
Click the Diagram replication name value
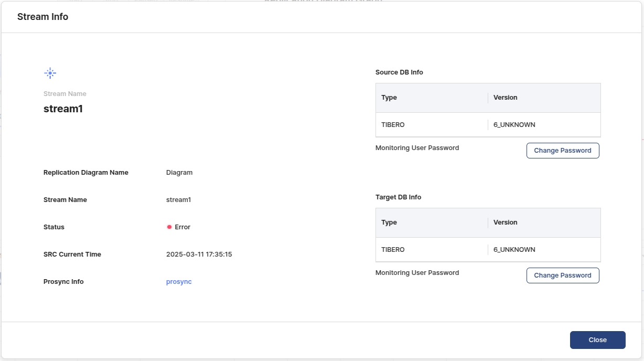(179, 173)
